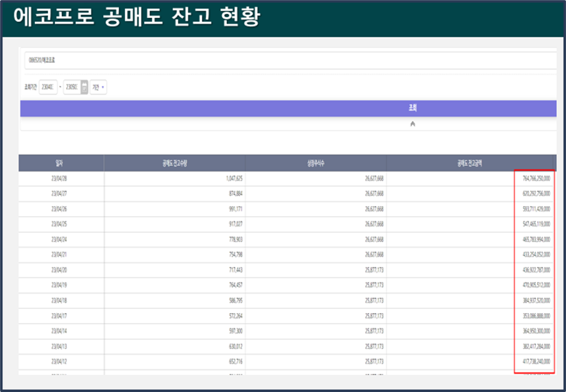The height and width of the screenshot is (392, 566).
Task: Click the end date field showing 2305
Action: coord(72,87)
